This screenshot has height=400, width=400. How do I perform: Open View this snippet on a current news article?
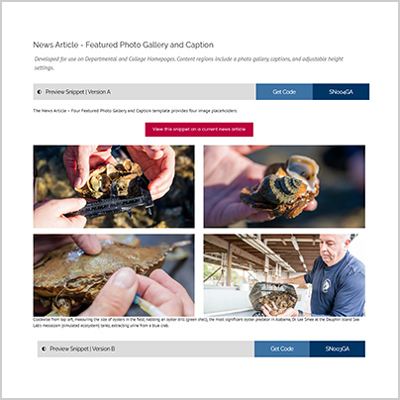pos(199,129)
